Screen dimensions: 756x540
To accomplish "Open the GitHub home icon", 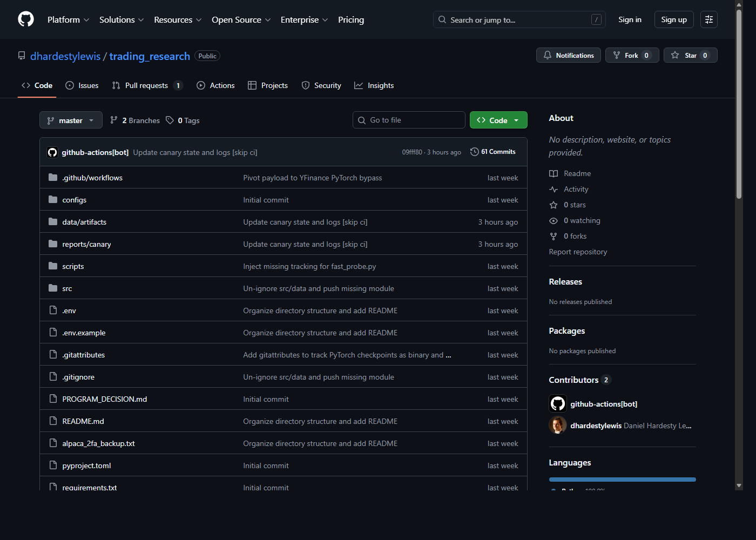I will 25,19.
